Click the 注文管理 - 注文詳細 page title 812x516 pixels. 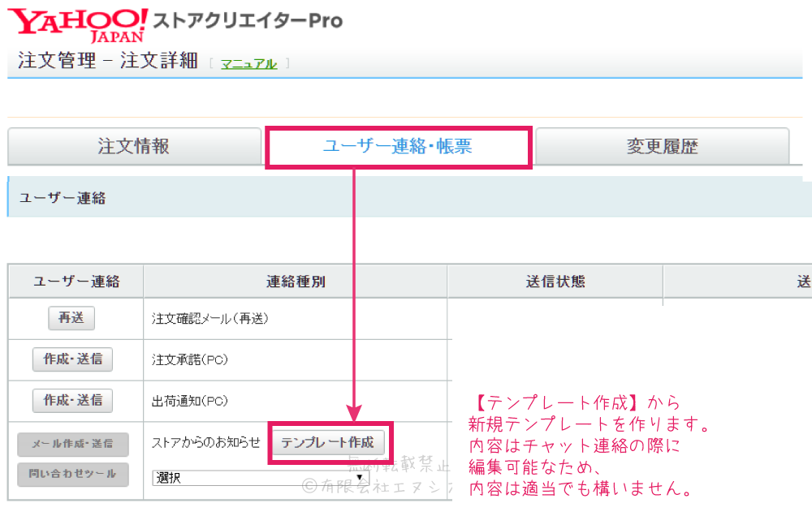(108, 61)
